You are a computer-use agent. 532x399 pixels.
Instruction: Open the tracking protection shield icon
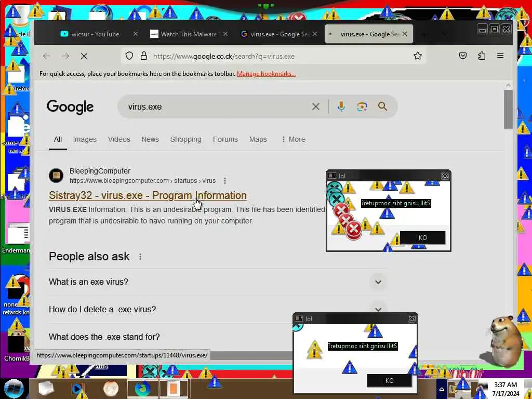tap(129, 56)
